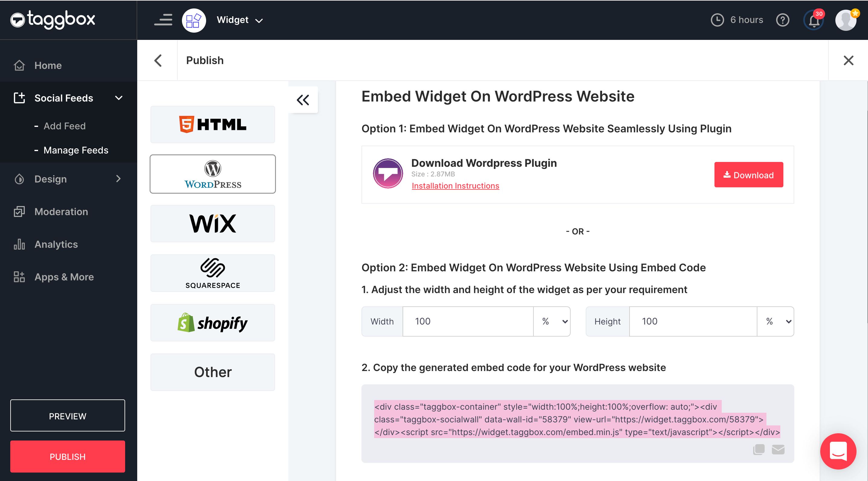Click the Design panel icon
Viewport: 868px width, 481px height.
click(x=18, y=178)
